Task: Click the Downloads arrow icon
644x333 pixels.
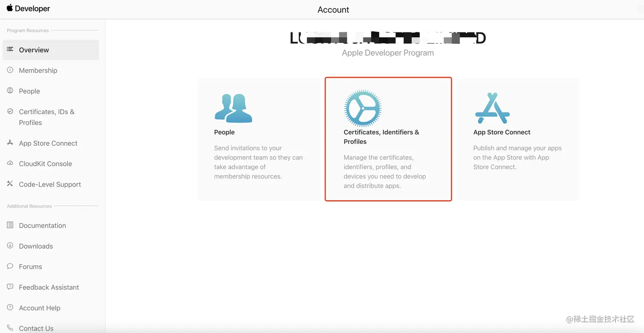Action: 10,245
